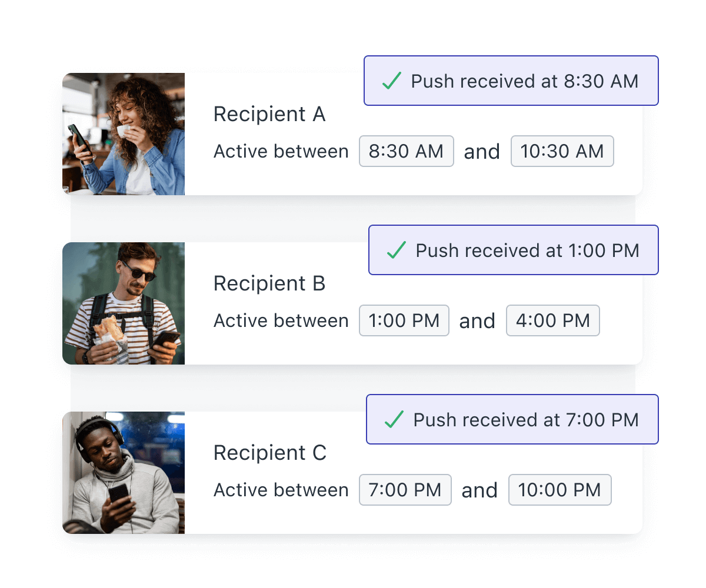The width and height of the screenshot is (706, 588).
Task: Select Recipient B's profile photo
Action: [124, 303]
